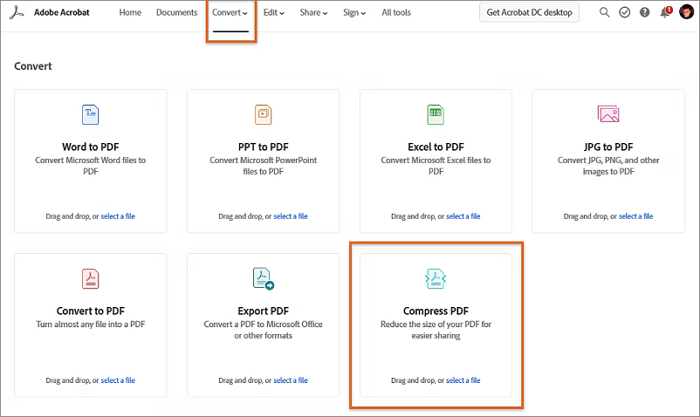Viewport: 700px width, 417px height.
Task: Click the help question mark icon
Action: tap(644, 13)
